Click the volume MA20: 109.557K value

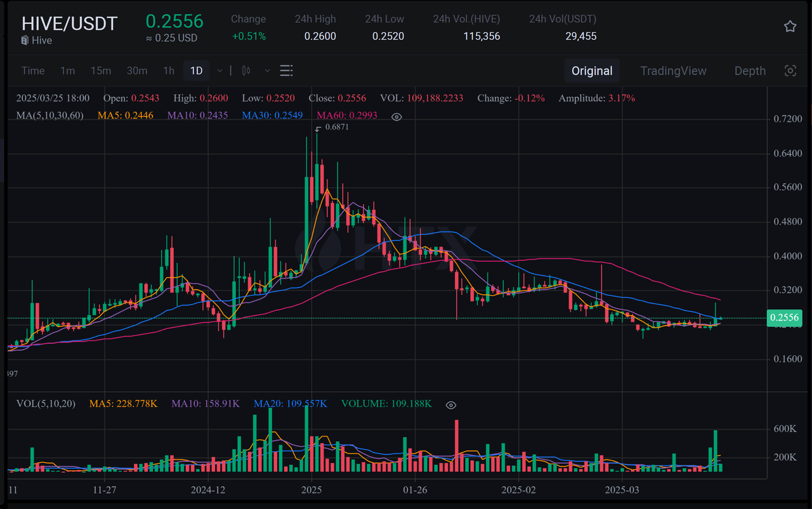pyautogui.click(x=291, y=404)
